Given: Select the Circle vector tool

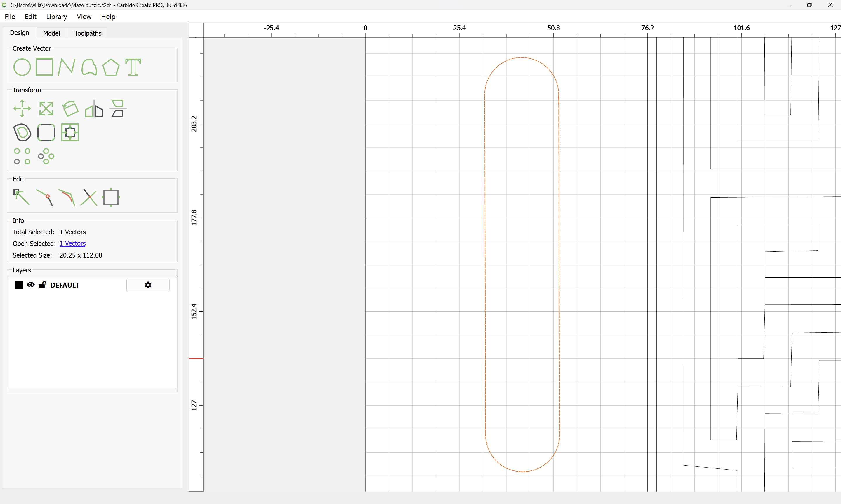Looking at the screenshot, I should click(x=22, y=67).
